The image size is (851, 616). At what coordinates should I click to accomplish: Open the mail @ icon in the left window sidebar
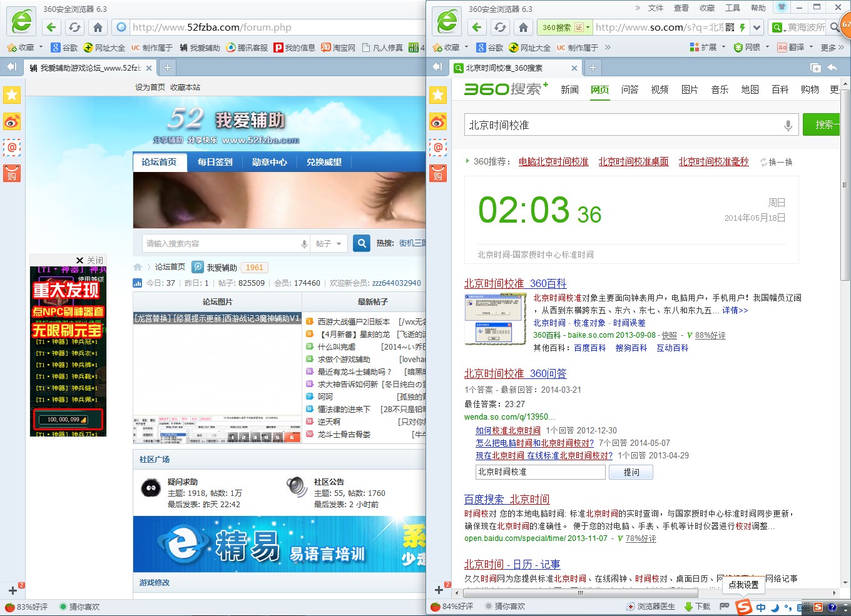tap(12, 148)
